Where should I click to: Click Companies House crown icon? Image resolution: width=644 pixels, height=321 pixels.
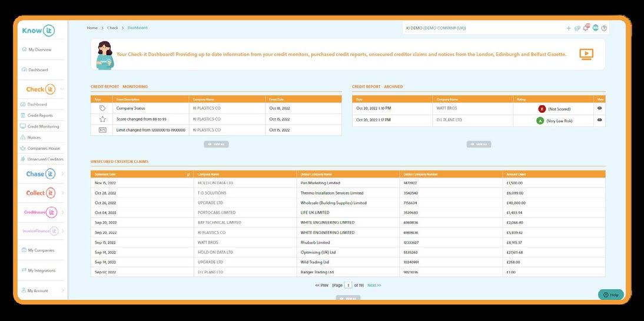[x=23, y=148]
